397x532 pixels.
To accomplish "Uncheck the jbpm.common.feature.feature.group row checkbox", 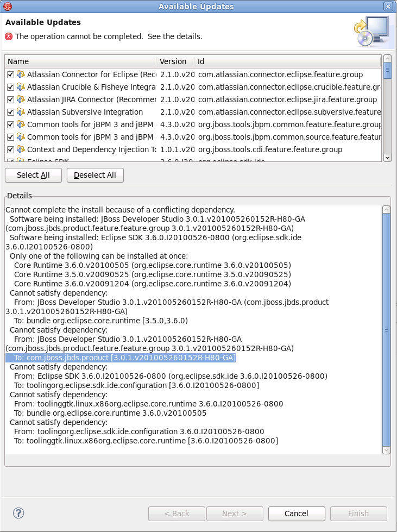I will coord(10,124).
